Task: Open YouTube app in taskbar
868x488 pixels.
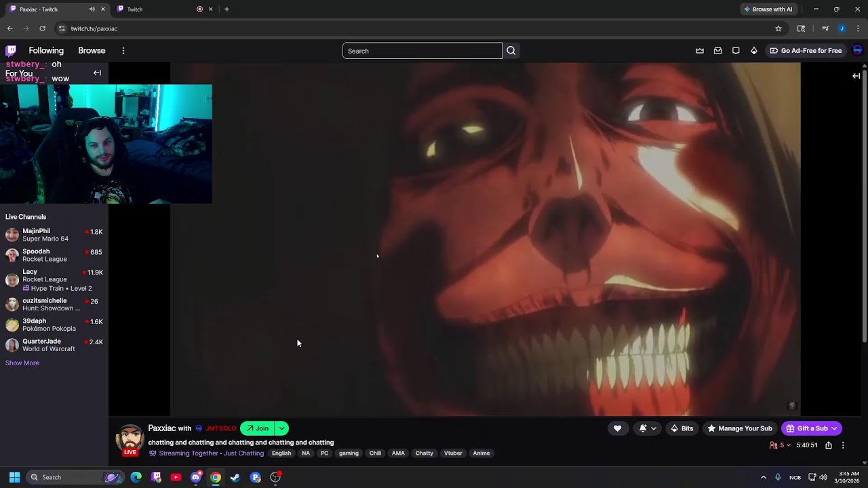Action: tap(176, 477)
